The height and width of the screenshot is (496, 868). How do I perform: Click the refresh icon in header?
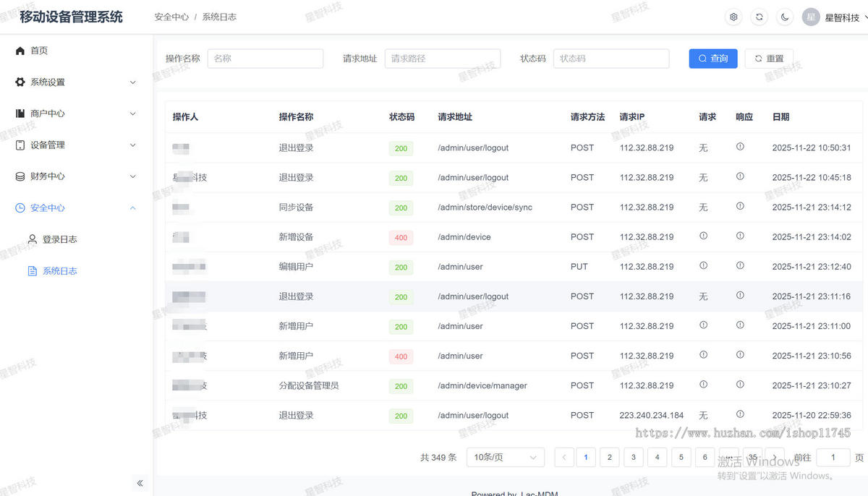tap(759, 17)
